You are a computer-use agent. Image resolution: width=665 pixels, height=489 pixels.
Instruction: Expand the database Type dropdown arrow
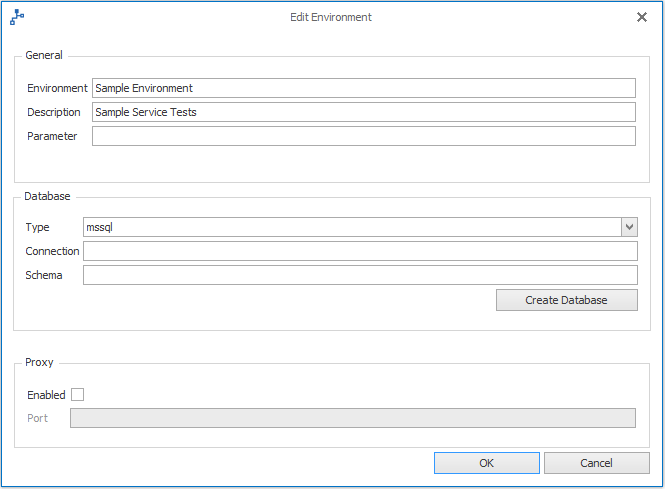(629, 227)
